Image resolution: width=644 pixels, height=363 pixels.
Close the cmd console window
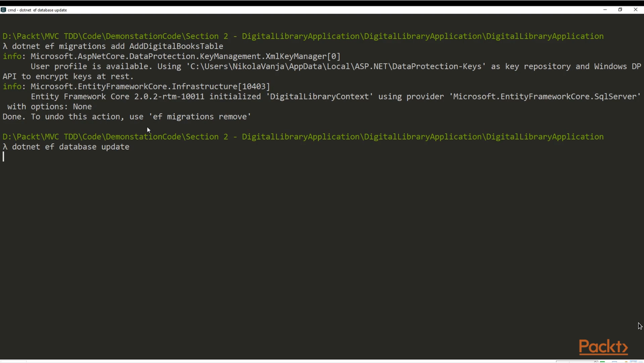coord(635,10)
